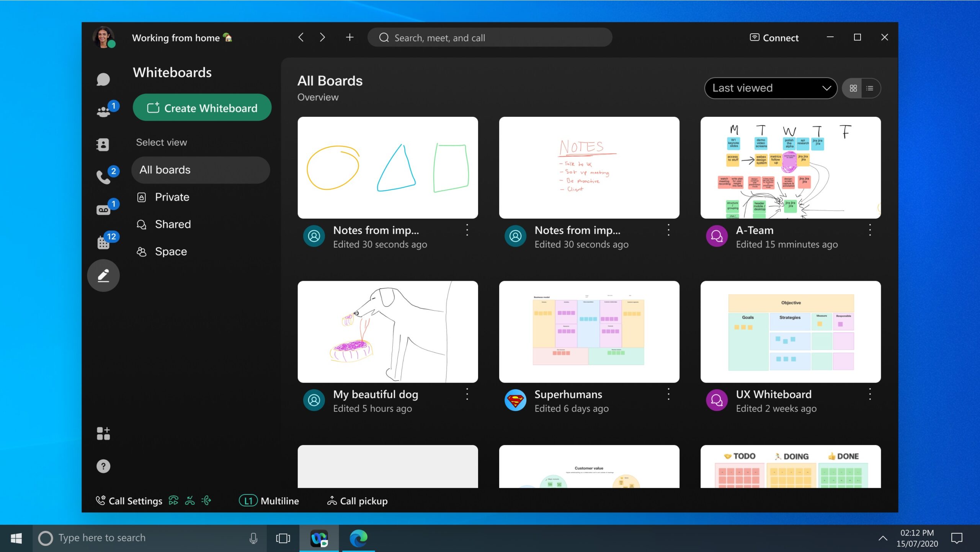Open Voicemail icon in sidebar
This screenshot has height=552, width=980.
pyautogui.click(x=104, y=210)
